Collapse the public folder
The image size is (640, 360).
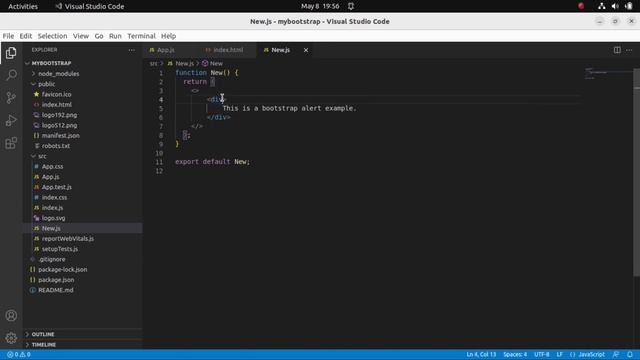[x=46, y=84]
